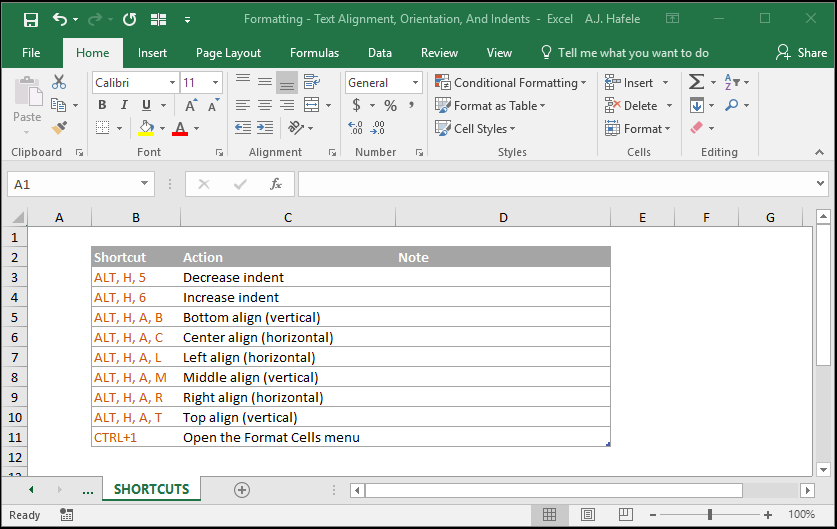Click the Increase Decimal icon

(x=355, y=128)
